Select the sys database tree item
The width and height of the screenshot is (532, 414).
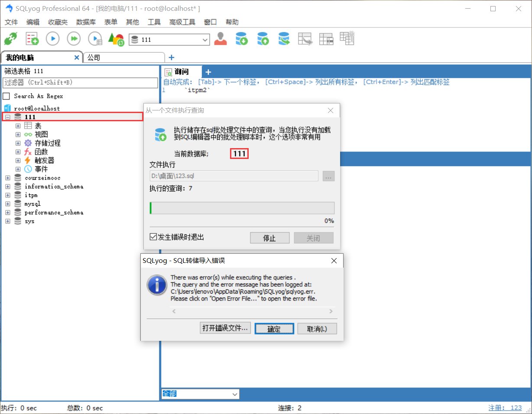29,221
